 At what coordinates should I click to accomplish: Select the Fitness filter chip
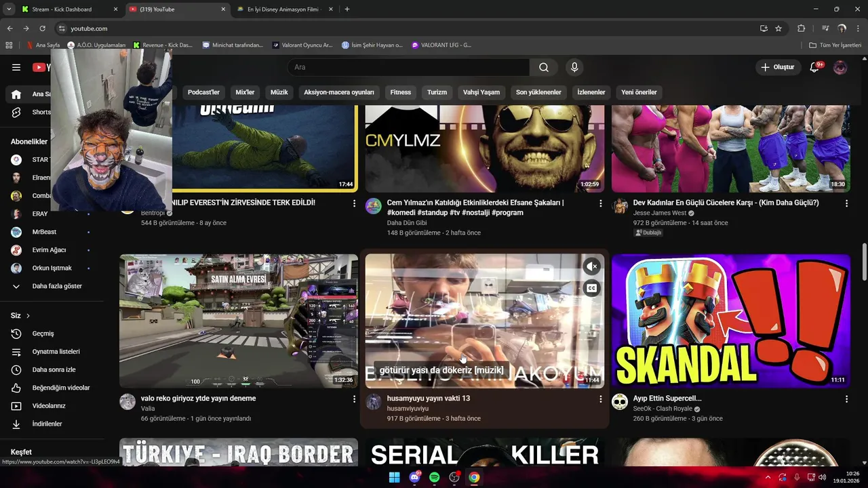click(401, 92)
